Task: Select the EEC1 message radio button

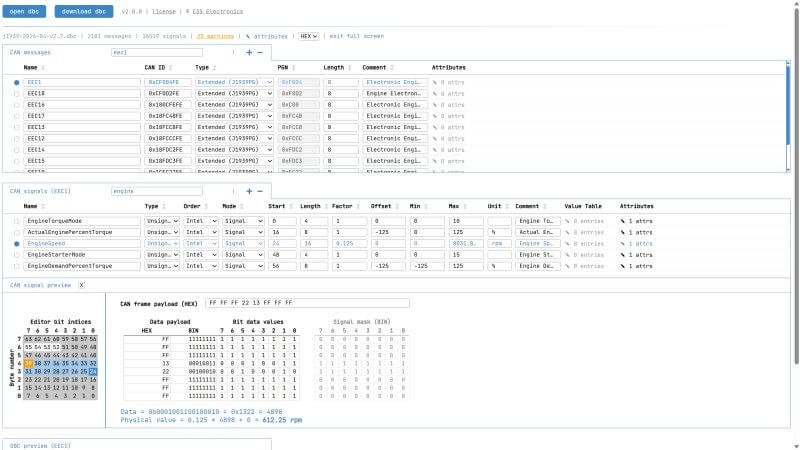Action: [x=17, y=82]
